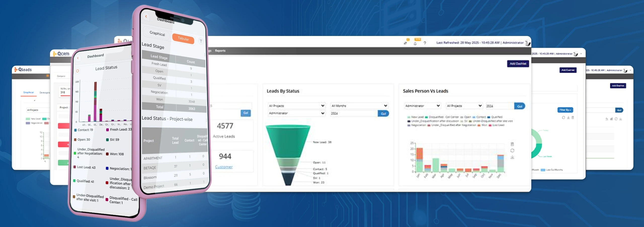Open All Projects dropdown in Qleads window

coord(38,110)
